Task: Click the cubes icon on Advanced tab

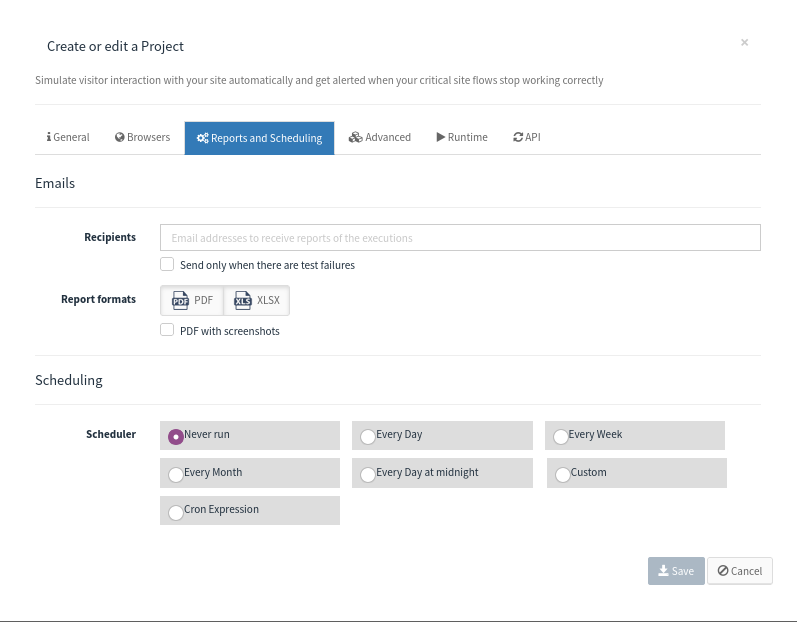Action: pos(355,137)
